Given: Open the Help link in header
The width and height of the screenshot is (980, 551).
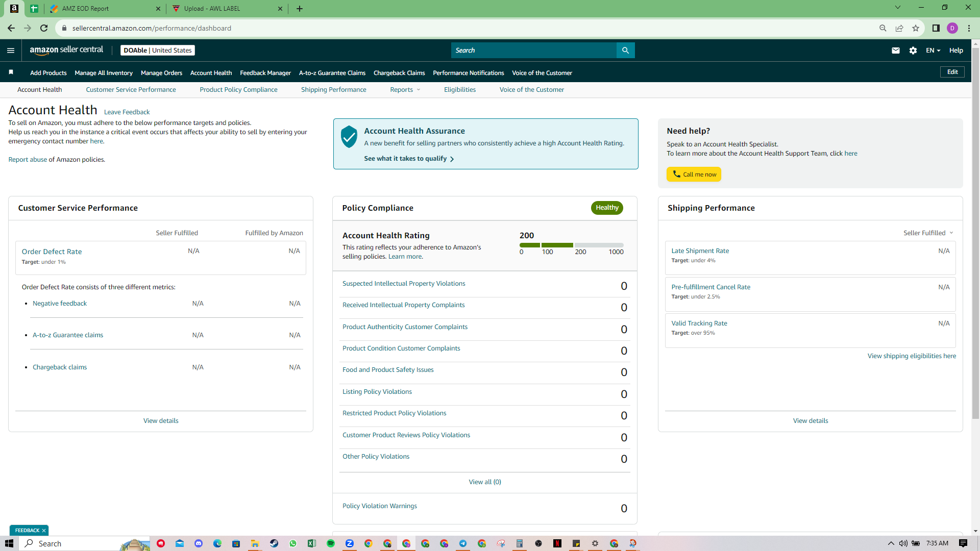Looking at the screenshot, I should [x=956, y=51].
